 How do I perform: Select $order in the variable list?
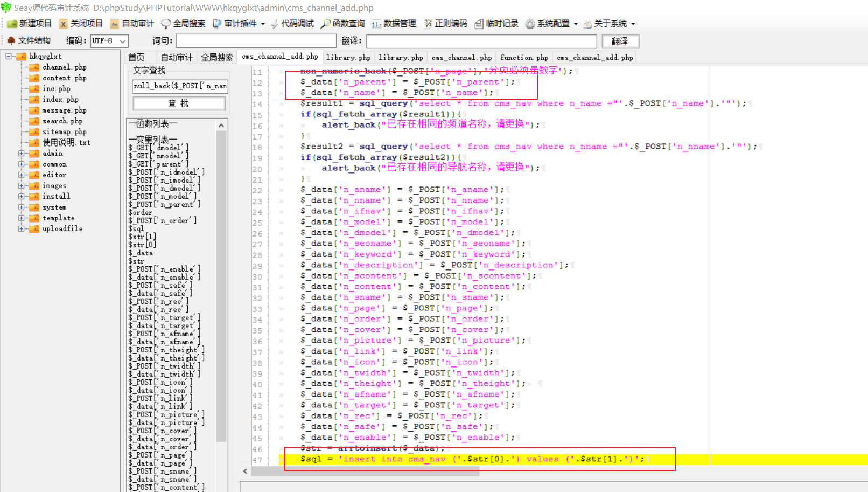coord(140,212)
